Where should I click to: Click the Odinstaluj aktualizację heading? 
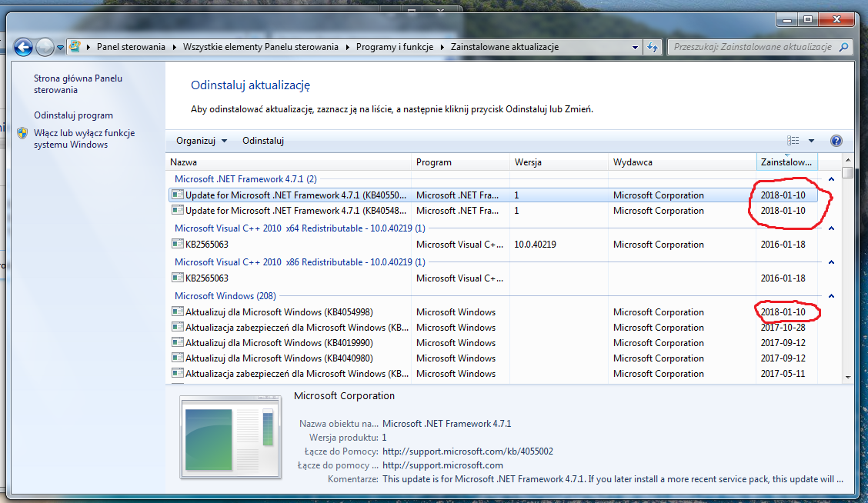pos(250,85)
